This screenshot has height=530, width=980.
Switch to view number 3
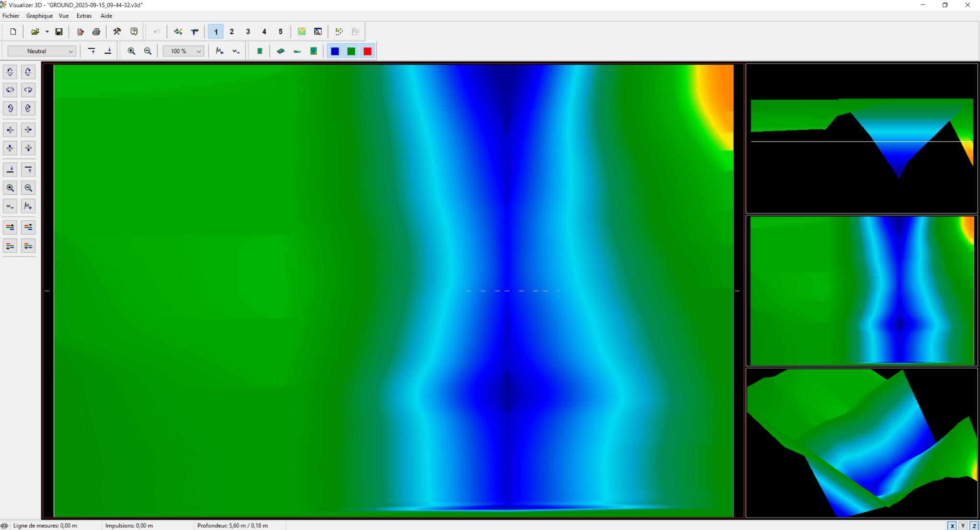248,32
